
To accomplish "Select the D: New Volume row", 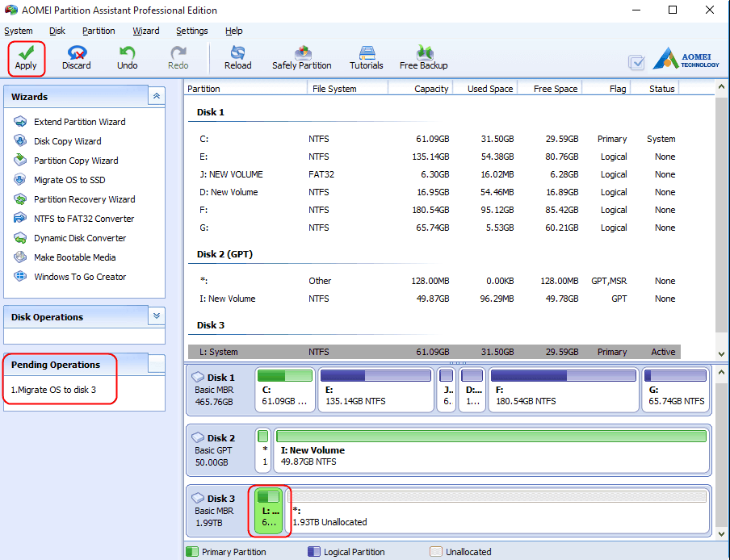I will (x=434, y=192).
